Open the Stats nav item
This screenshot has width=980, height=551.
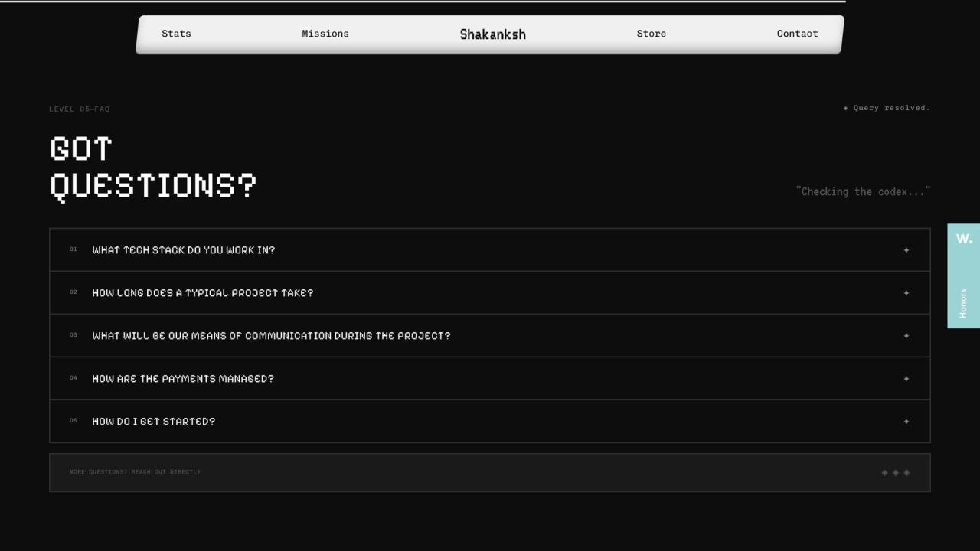click(176, 34)
